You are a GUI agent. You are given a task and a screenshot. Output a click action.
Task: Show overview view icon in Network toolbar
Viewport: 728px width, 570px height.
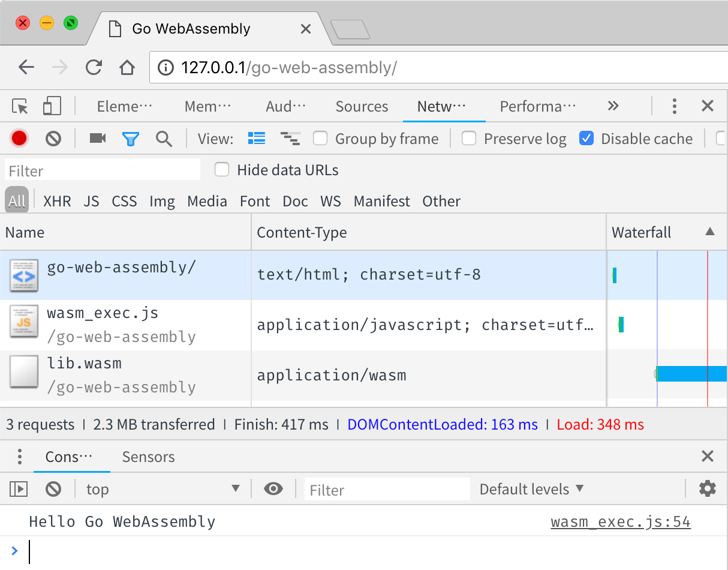[290, 139]
